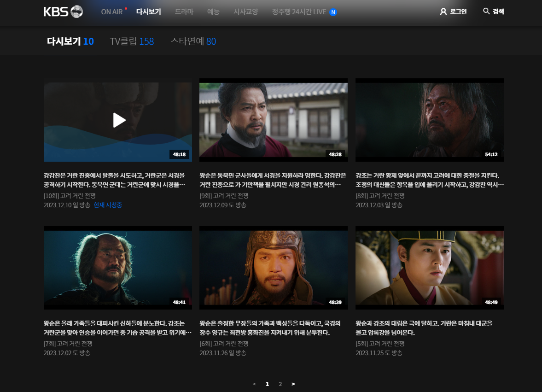Play the episode 10 video

[119, 120]
